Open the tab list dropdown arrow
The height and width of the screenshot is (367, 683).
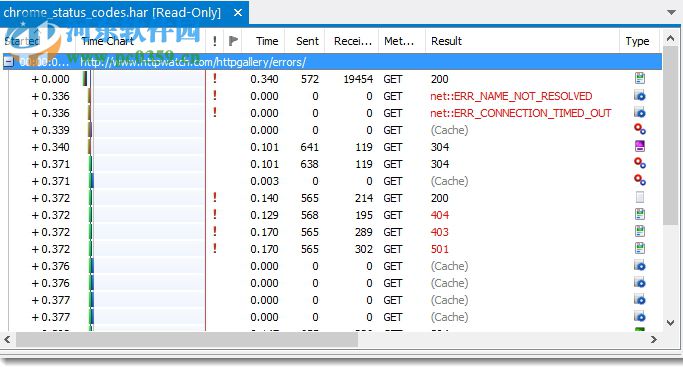(671, 13)
